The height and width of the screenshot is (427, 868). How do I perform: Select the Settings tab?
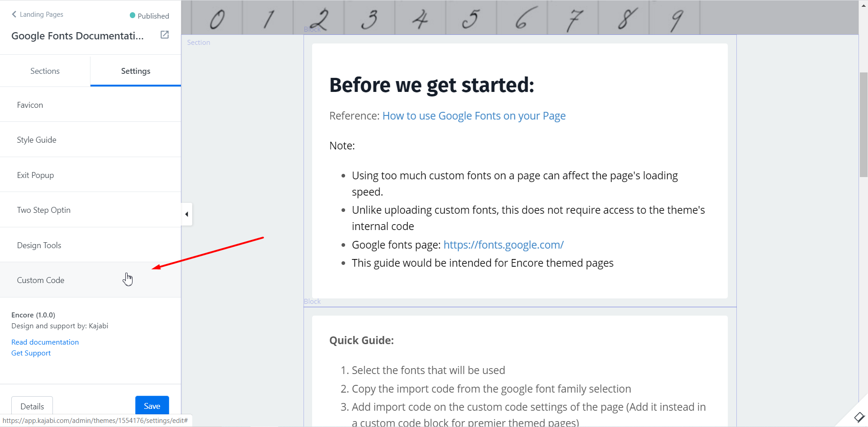[135, 71]
